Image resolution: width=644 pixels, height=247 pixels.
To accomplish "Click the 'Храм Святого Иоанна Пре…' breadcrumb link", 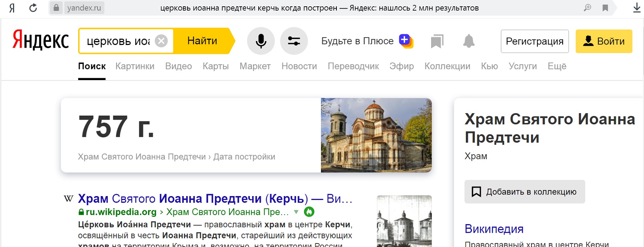I will [227, 212].
